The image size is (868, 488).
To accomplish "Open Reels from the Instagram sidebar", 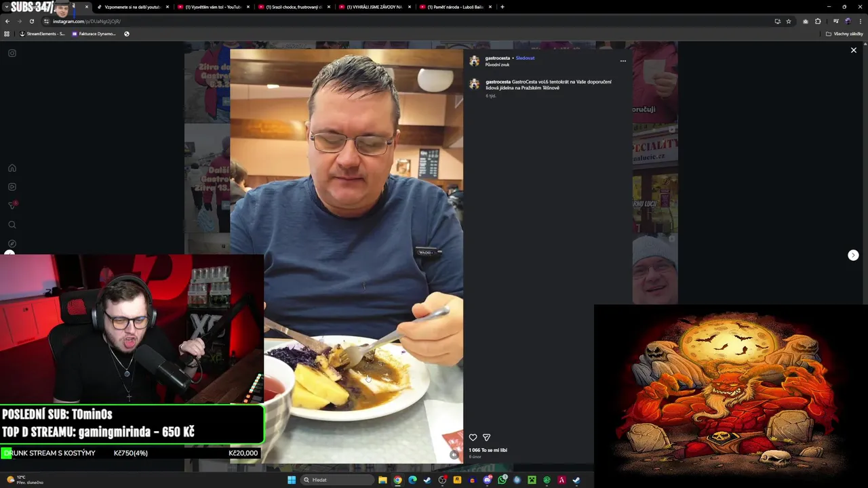I will click(12, 187).
